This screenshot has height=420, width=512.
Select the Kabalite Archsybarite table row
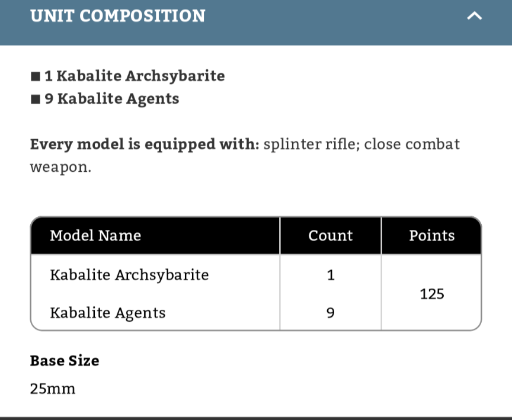129,275
